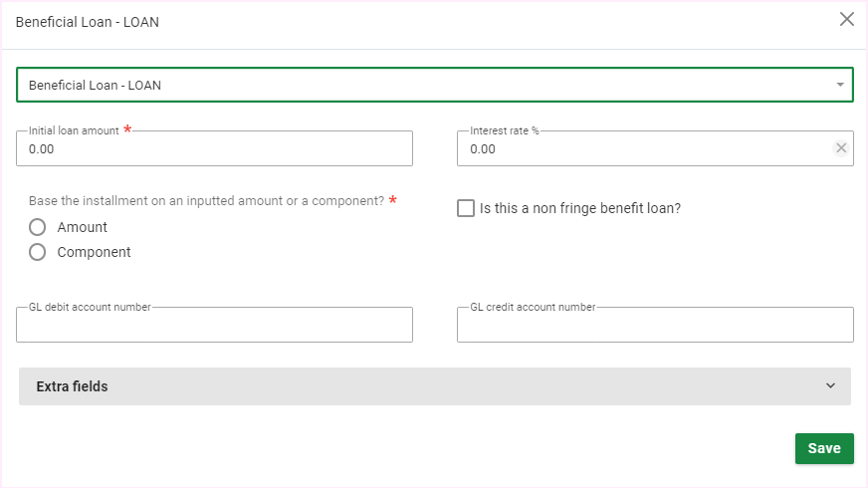
Task: Close the Beneficial Loan dialog
Action: (x=847, y=19)
